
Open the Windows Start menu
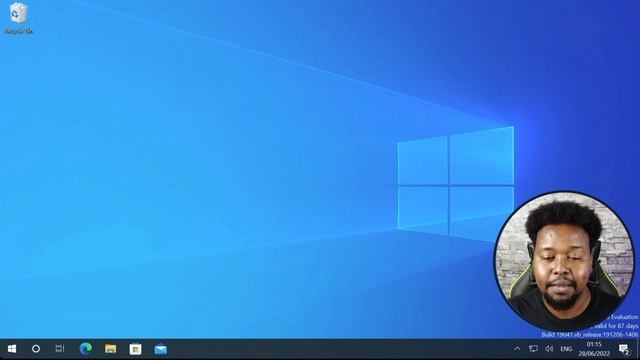point(12,349)
